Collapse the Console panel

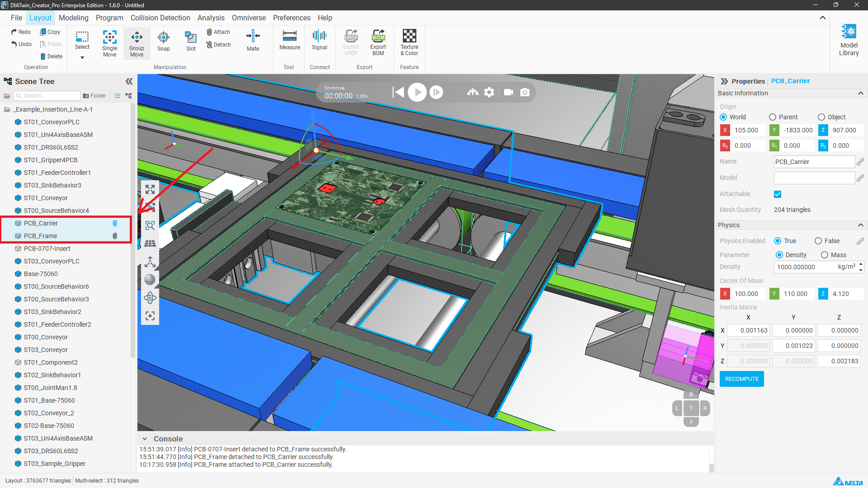tap(145, 439)
